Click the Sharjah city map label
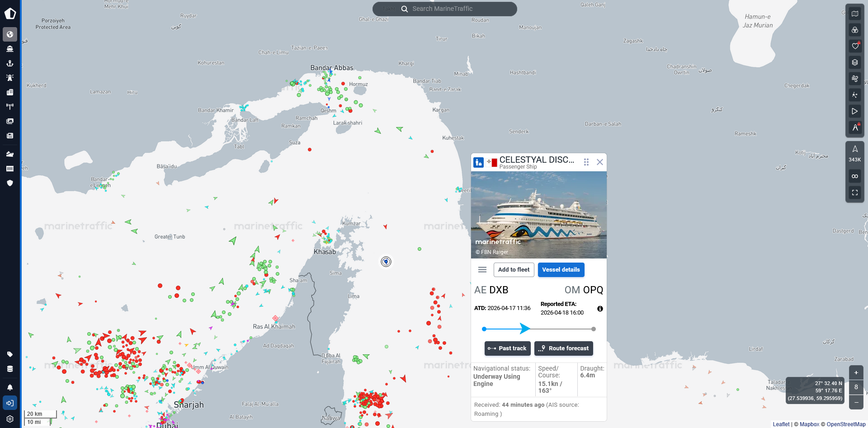This screenshot has width=868, height=428. (189, 405)
